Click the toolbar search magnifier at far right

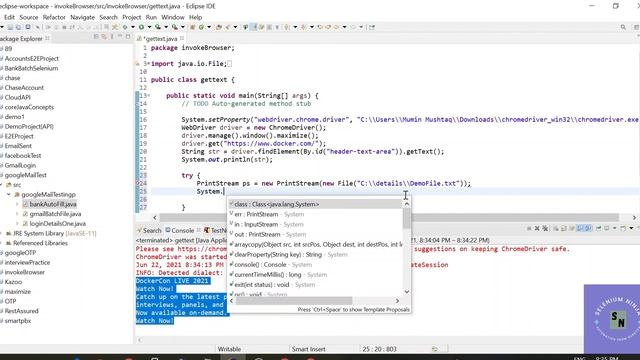[623, 27]
